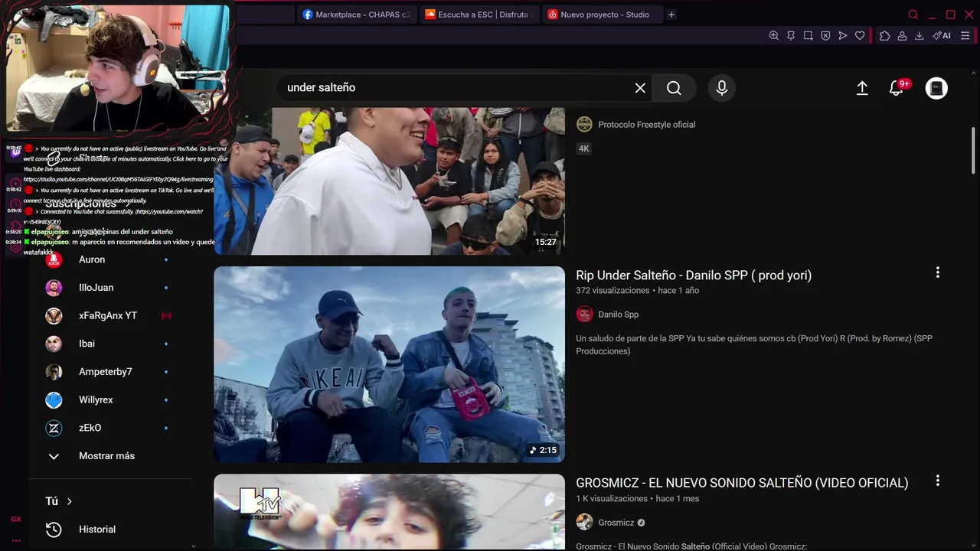Open the Easy Setup sliders icon
The width and height of the screenshot is (980, 551).
click(x=965, y=36)
